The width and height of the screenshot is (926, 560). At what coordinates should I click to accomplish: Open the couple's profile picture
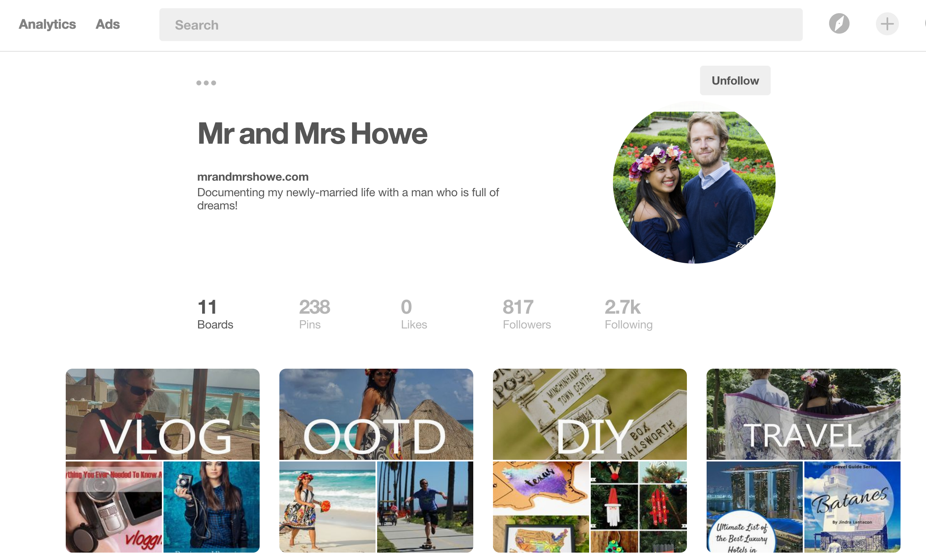point(694,184)
